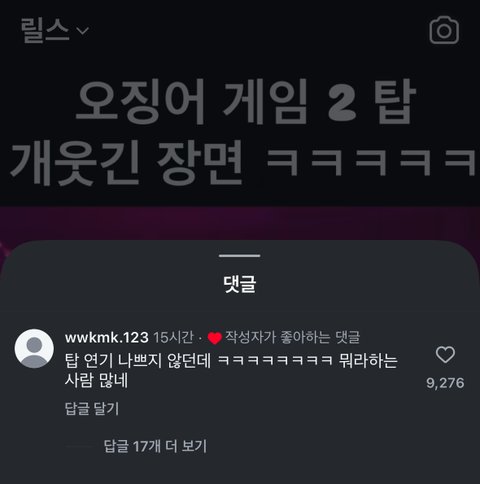Open the 릴스 title dropdown

tap(45, 30)
